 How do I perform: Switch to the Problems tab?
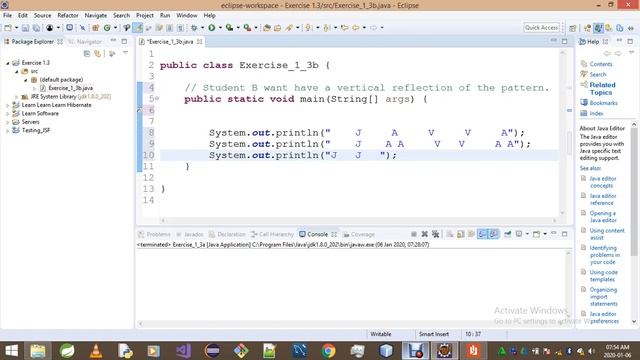pyautogui.click(x=155, y=234)
